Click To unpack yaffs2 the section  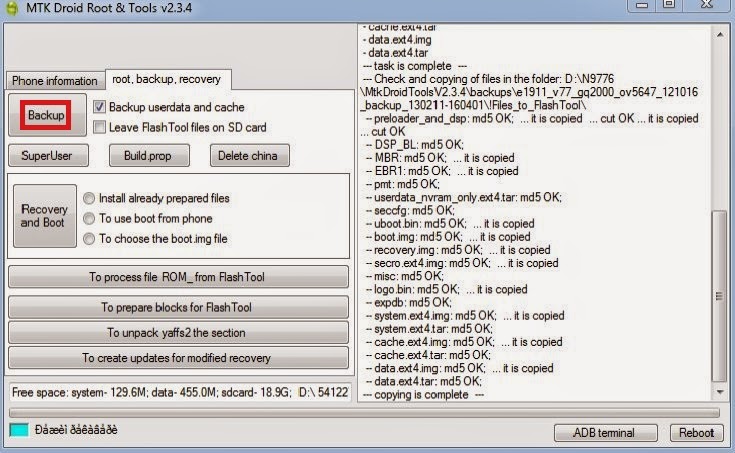178,332
